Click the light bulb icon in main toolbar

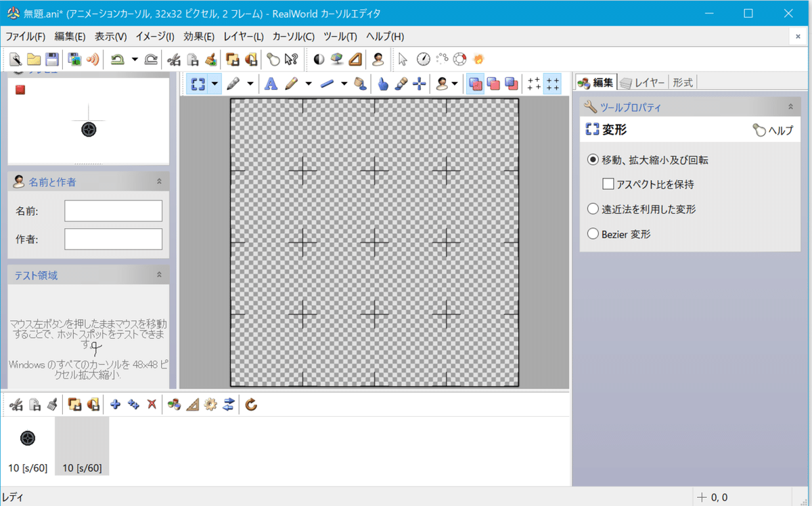click(x=273, y=59)
